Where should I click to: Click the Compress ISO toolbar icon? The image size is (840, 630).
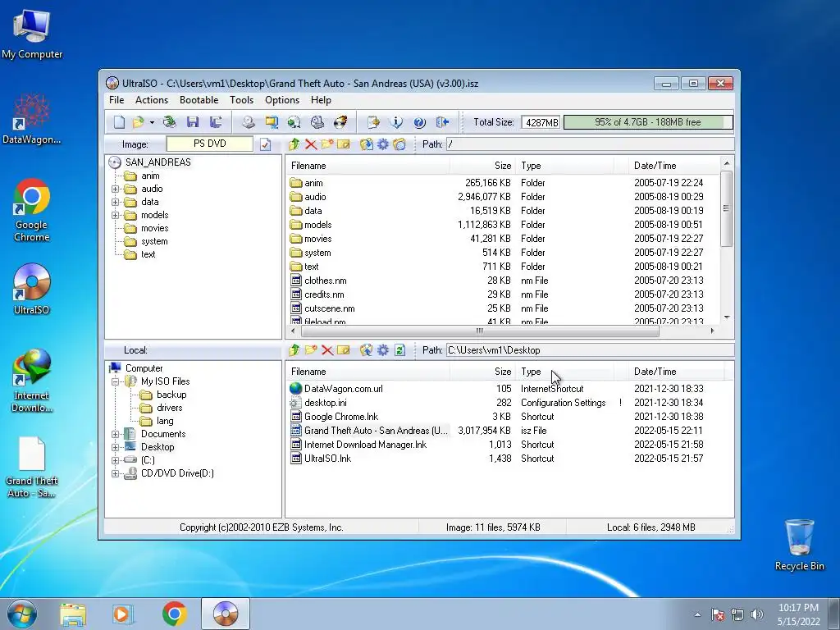[272, 122]
